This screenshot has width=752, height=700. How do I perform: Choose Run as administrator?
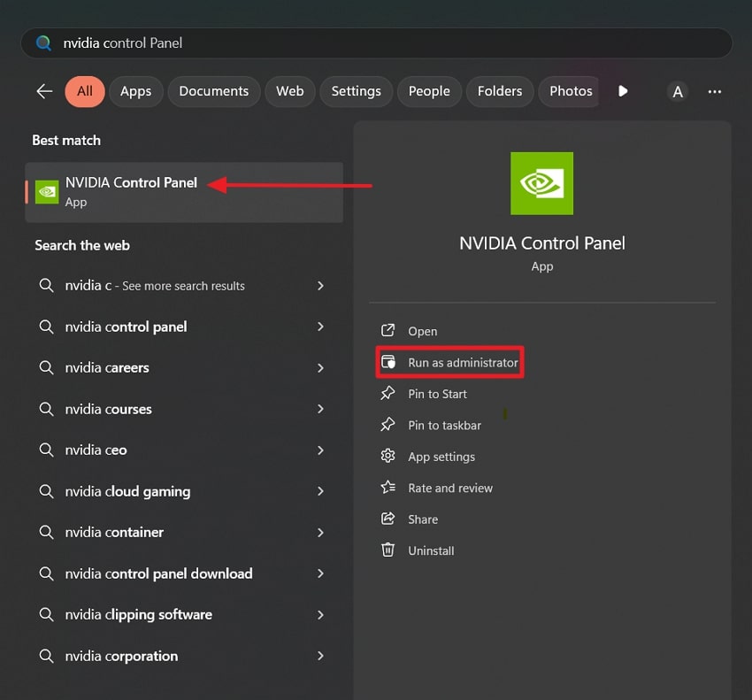pyautogui.click(x=464, y=363)
